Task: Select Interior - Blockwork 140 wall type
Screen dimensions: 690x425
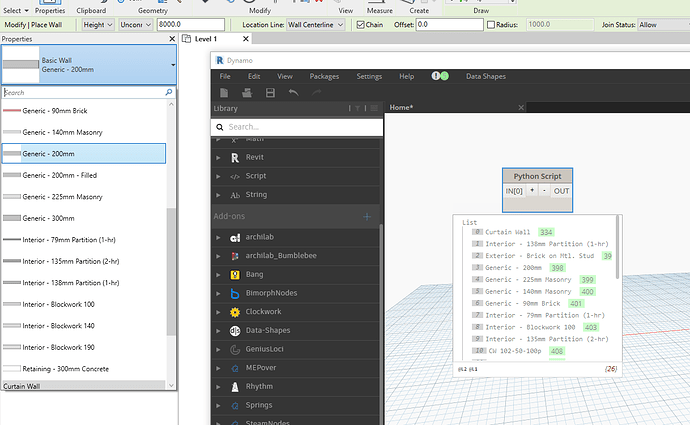Action: click(84, 326)
